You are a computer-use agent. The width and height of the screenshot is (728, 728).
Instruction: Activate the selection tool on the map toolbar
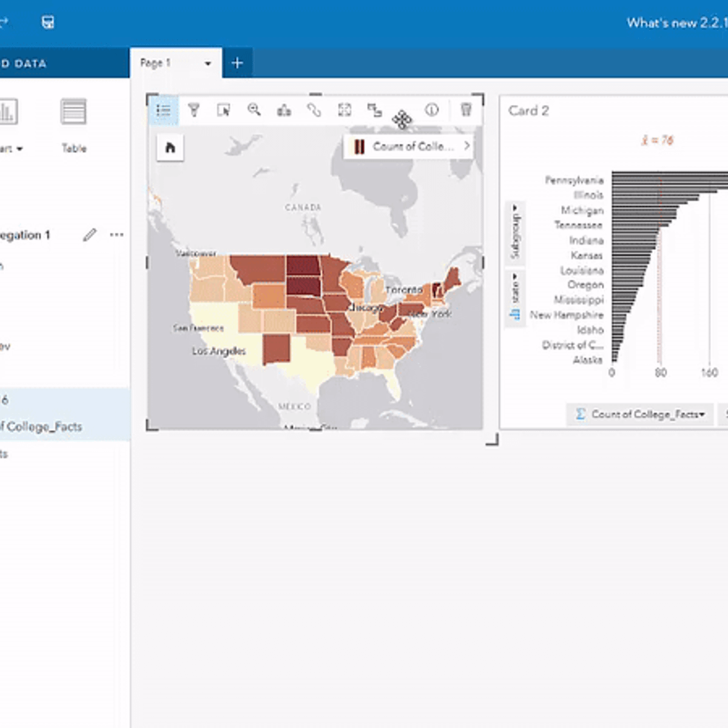pos(223,110)
